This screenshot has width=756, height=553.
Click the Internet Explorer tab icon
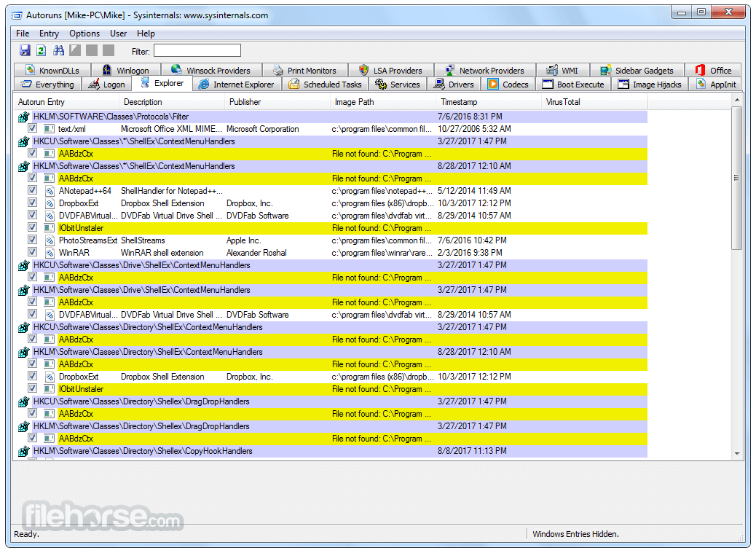(204, 84)
